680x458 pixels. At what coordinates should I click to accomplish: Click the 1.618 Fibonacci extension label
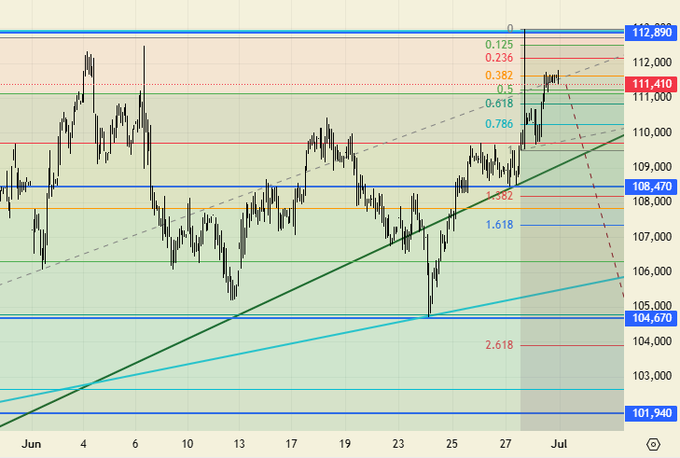[x=499, y=225]
